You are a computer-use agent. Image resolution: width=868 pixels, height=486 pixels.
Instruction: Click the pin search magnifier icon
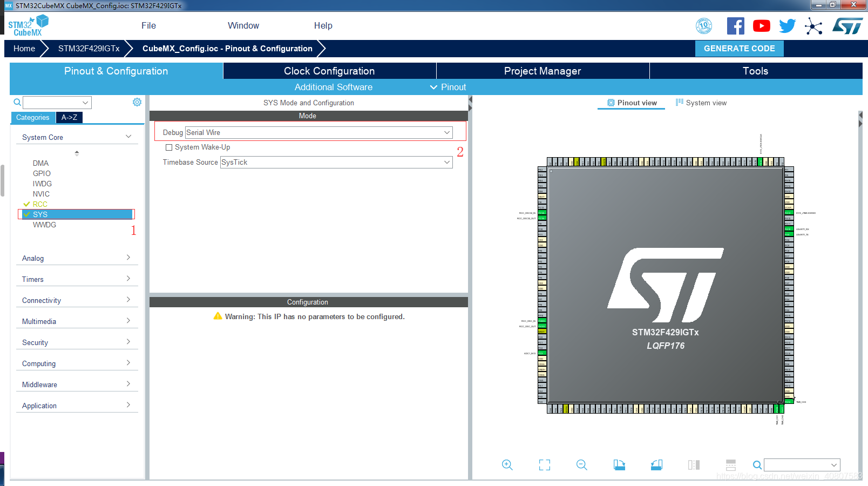[757, 465]
